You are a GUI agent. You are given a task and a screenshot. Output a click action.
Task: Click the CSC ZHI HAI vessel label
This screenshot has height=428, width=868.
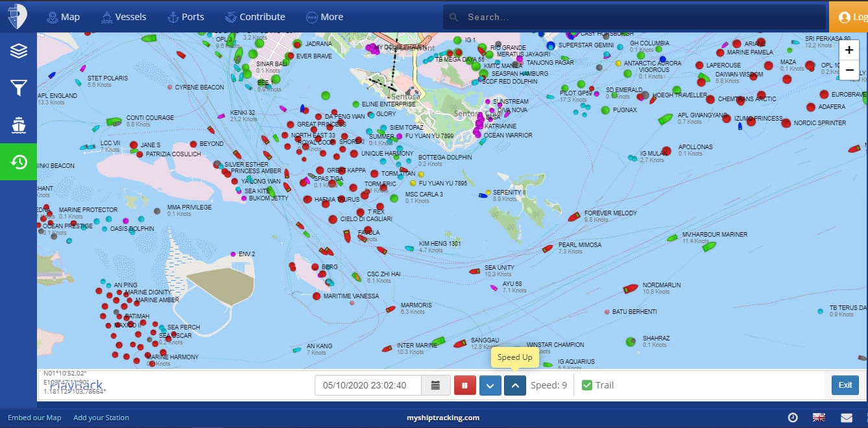(x=384, y=274)
